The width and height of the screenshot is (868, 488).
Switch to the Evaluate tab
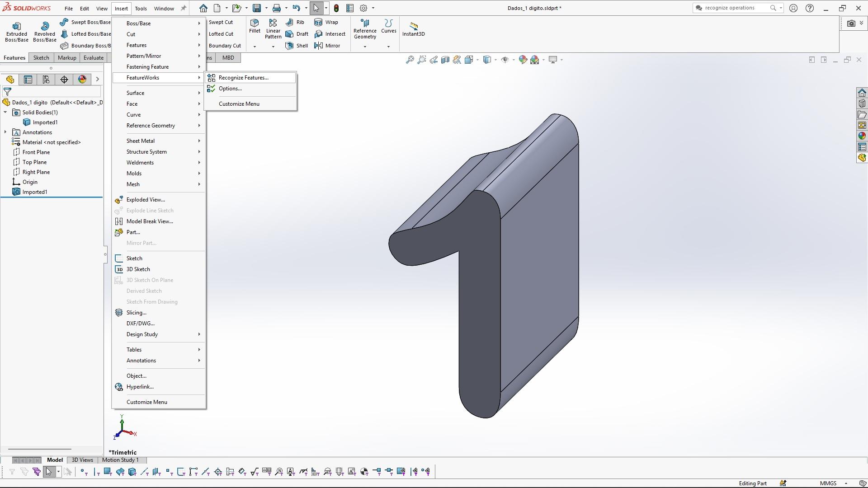(94, 58)
